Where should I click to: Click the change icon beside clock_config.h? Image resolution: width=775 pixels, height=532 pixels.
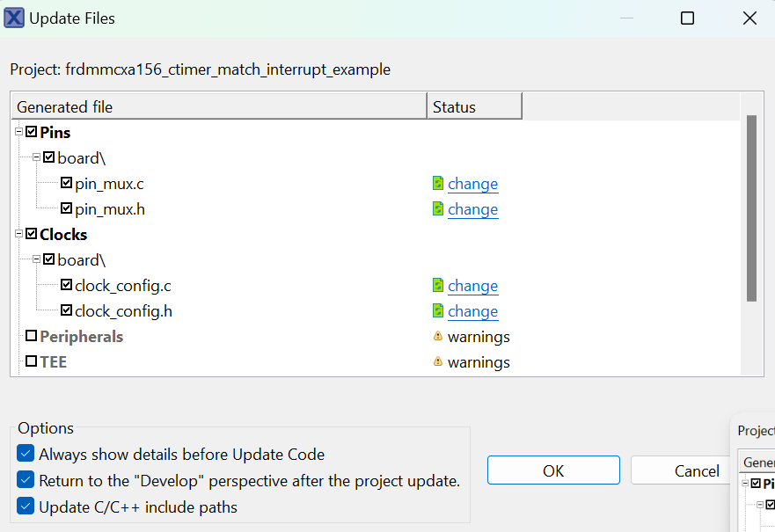438,311
